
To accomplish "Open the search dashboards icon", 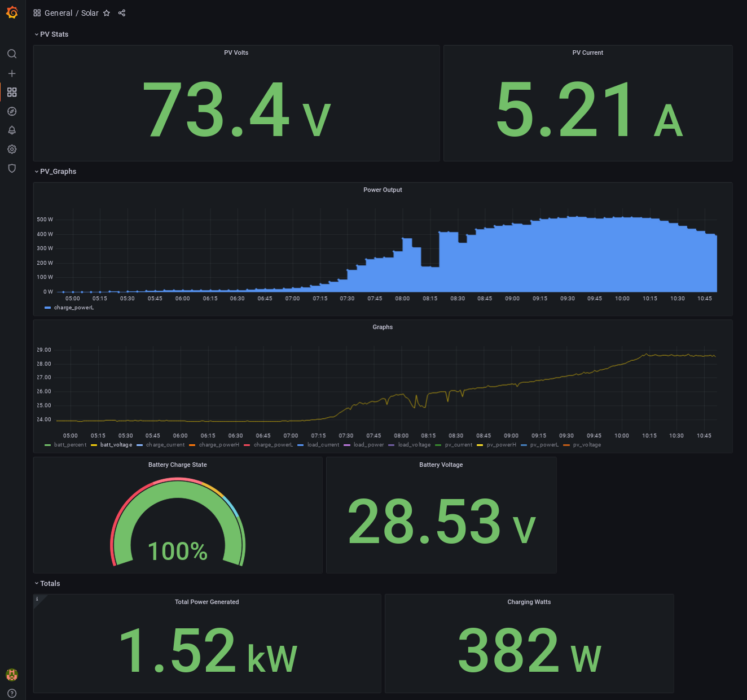I will [x=12, y=54].
